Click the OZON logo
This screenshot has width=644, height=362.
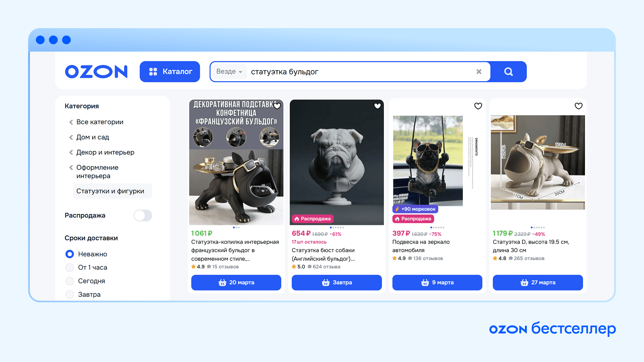(x=96, y=72)
